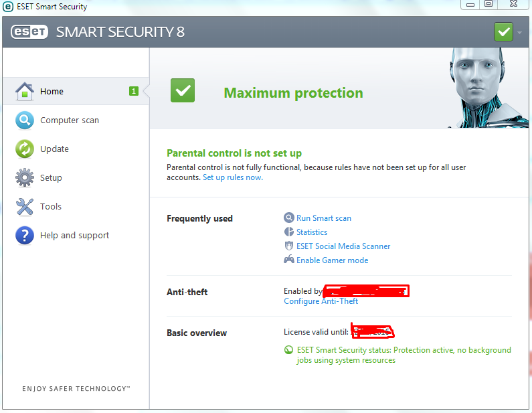Screen dimensions: 532x413
Task: Click the Update refresh arrows icon
Action: pos(25,149)
